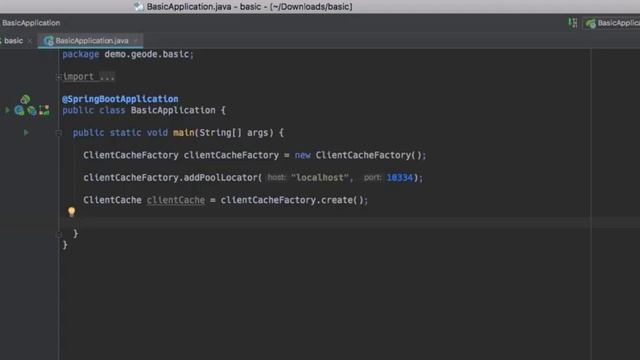Click the main method name
The height and width of the screenshot is (360, 640).
(184, 133)
